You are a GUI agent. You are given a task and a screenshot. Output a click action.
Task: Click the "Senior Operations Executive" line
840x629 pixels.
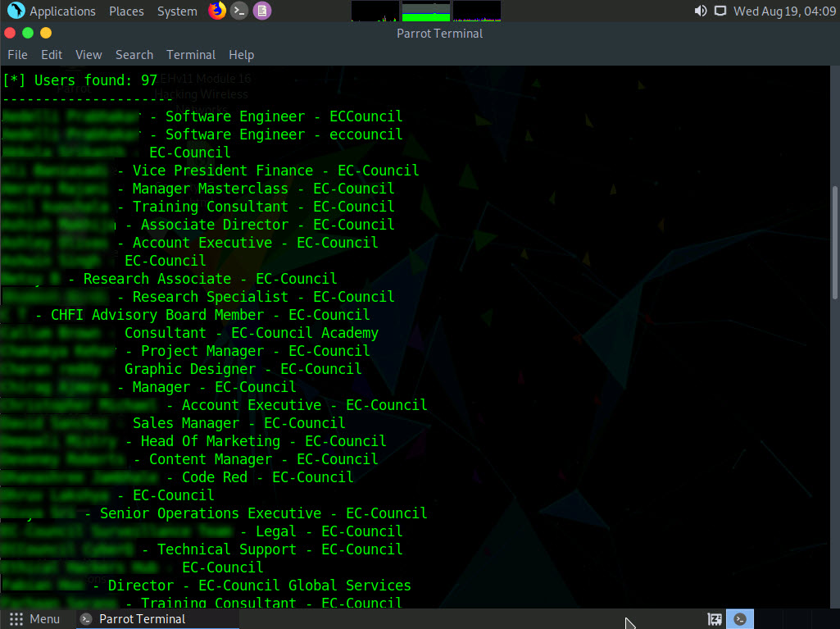coord(215,513)
